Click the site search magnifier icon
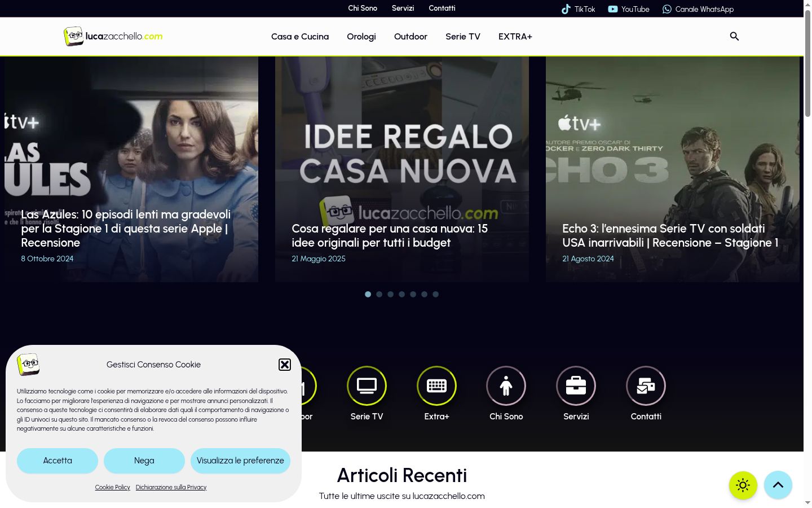Image resolution: width=812 pixels, height=508 pixels. 734,36
